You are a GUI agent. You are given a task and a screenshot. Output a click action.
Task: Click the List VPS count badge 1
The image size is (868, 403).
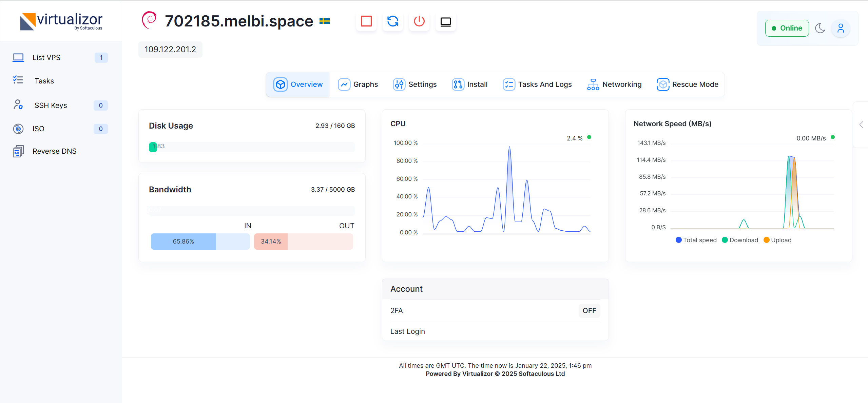point(101,58)
